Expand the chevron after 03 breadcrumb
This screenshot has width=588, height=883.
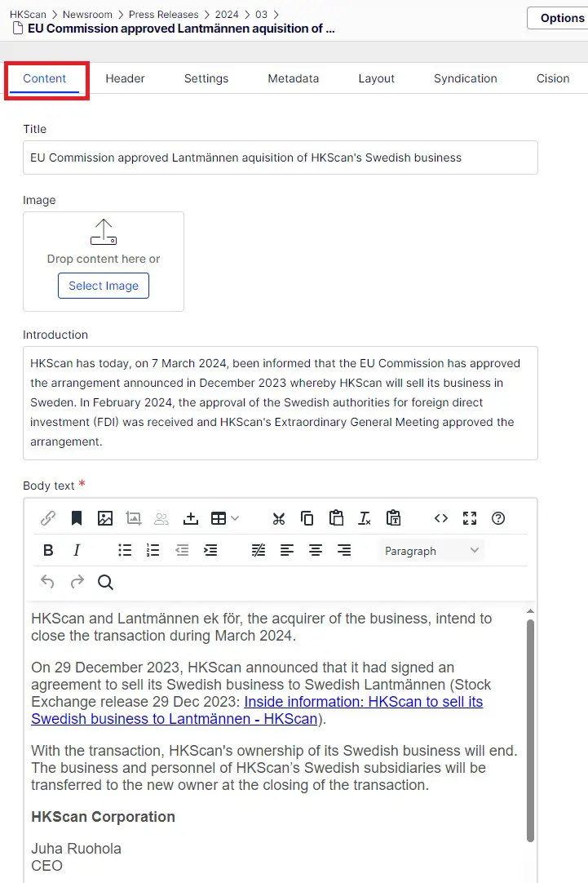[276, 15]
